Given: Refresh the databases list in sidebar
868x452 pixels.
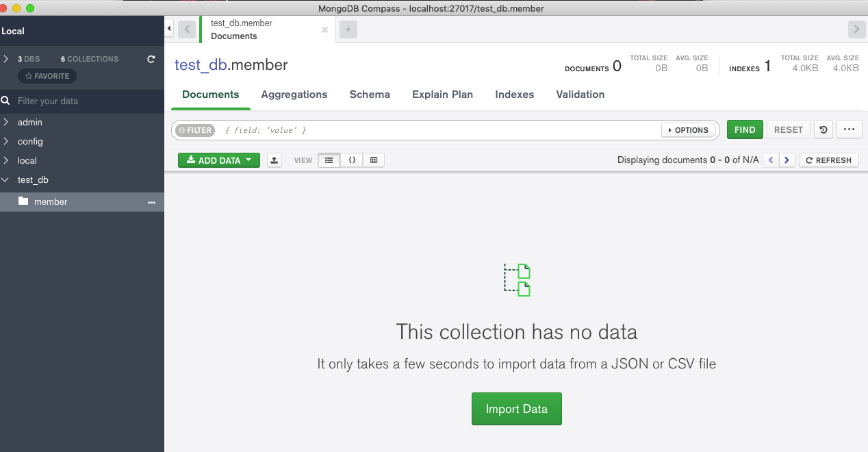Looking at the screenshot, I should tap(151, 59).
